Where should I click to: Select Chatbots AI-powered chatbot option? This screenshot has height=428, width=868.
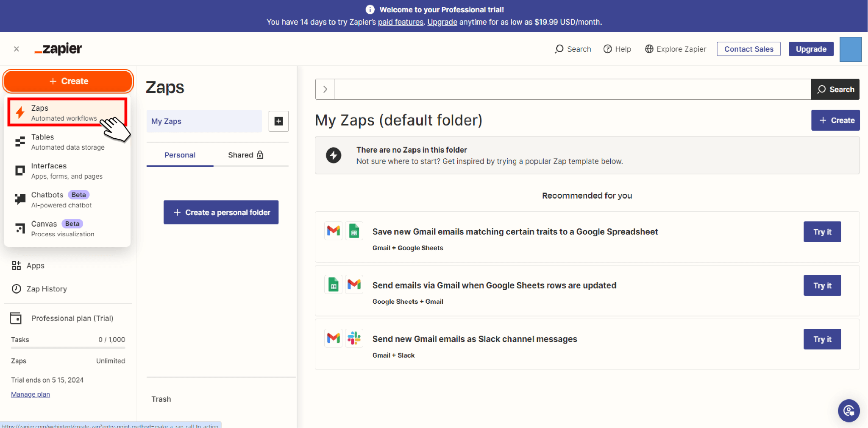coord(67,199)
